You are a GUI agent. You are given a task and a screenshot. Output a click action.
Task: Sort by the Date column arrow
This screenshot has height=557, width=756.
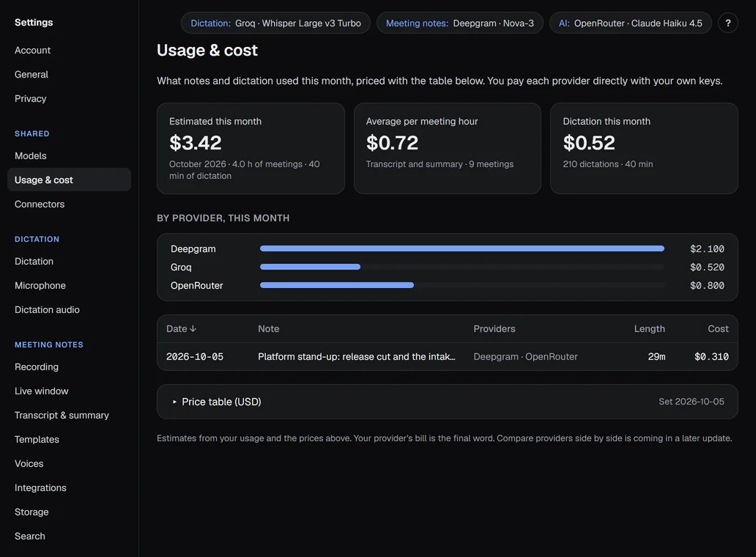(193, 329)
